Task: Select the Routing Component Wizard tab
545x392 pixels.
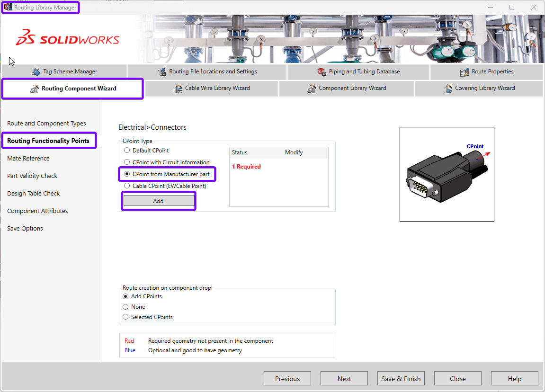Action: (72, 89)
